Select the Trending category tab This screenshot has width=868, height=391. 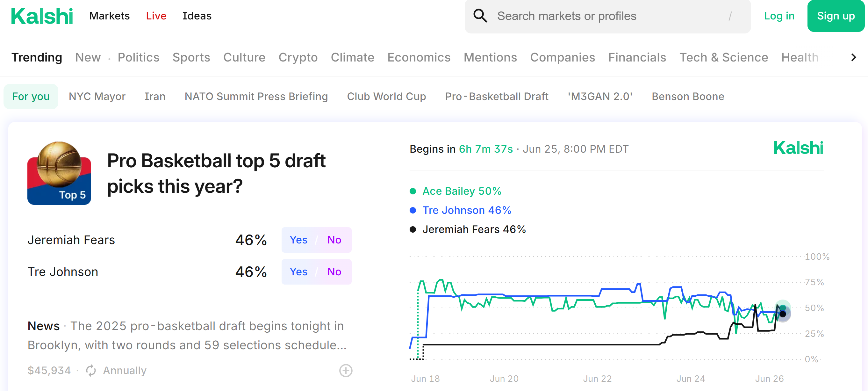(x=37, y=57)
